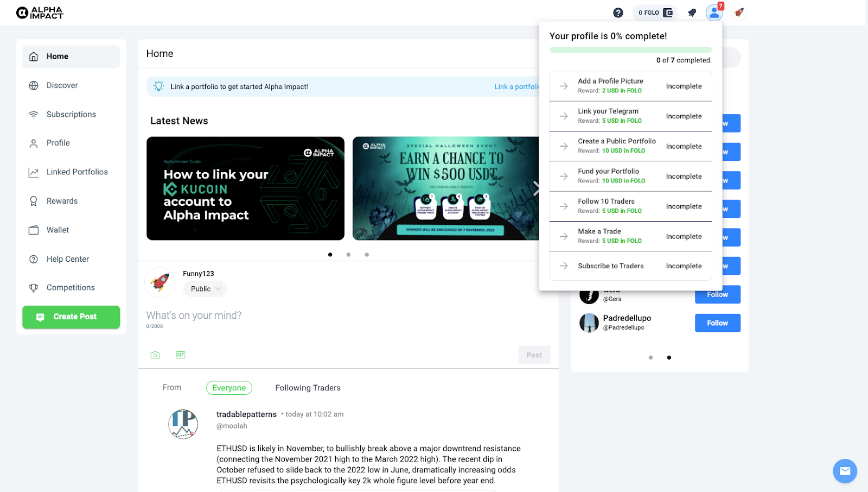
Task: Click the Linked Portfolios chart icon
Action: click(34, 172)
